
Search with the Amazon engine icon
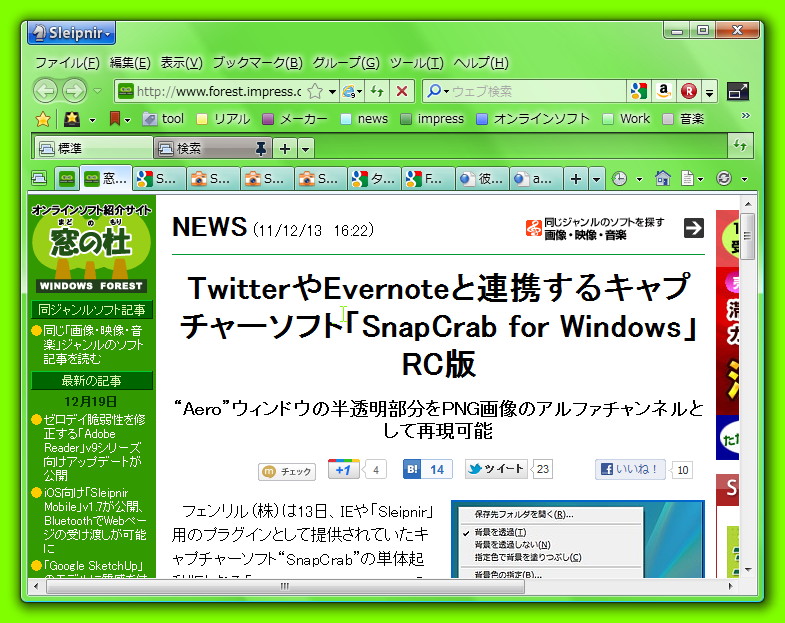pyautogui.click(x=664, y=91)
